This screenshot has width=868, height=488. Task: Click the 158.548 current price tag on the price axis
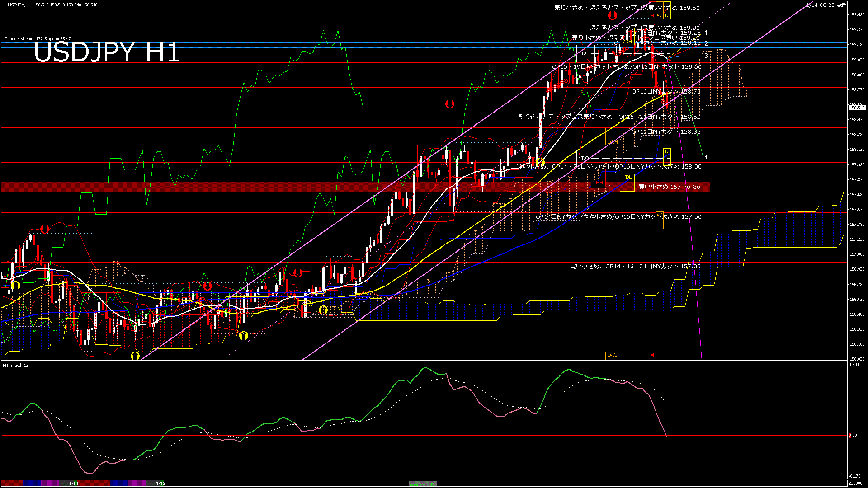tap(858, 108)
